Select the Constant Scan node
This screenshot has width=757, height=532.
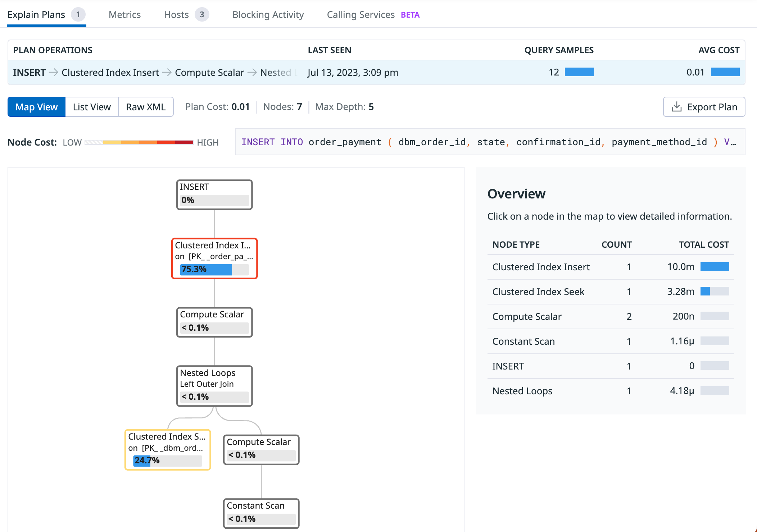(x=261, y=513)
